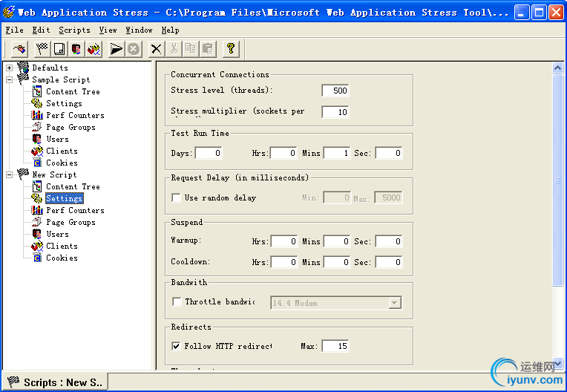Expand the Defaults tree node
The width and height of the screenshot is (567, 392).
click(x=10, y=68)
